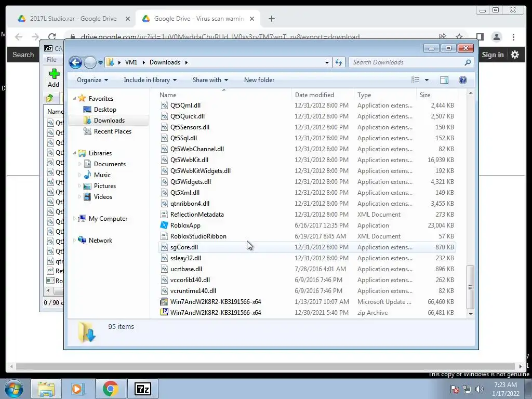Click the Explorer forward arrow button

click(x=90, y=62)
